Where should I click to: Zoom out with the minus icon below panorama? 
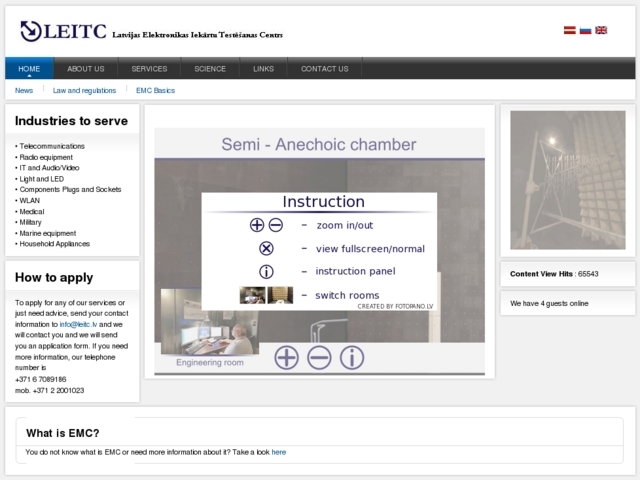(319, 357)
